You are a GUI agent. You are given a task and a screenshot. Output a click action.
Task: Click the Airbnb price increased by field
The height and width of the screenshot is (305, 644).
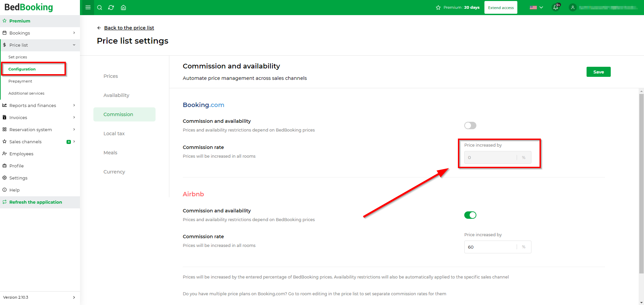[498, 247]
